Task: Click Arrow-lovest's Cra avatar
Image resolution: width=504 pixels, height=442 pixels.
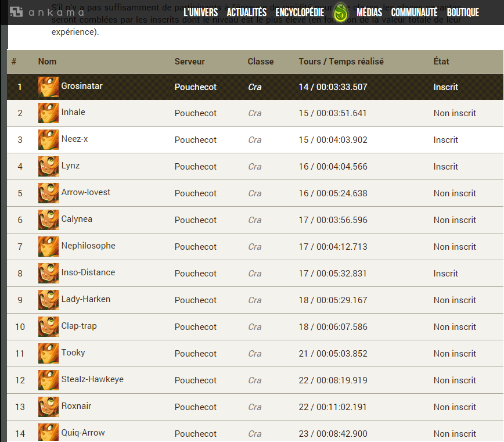Action: click(49, 193)
